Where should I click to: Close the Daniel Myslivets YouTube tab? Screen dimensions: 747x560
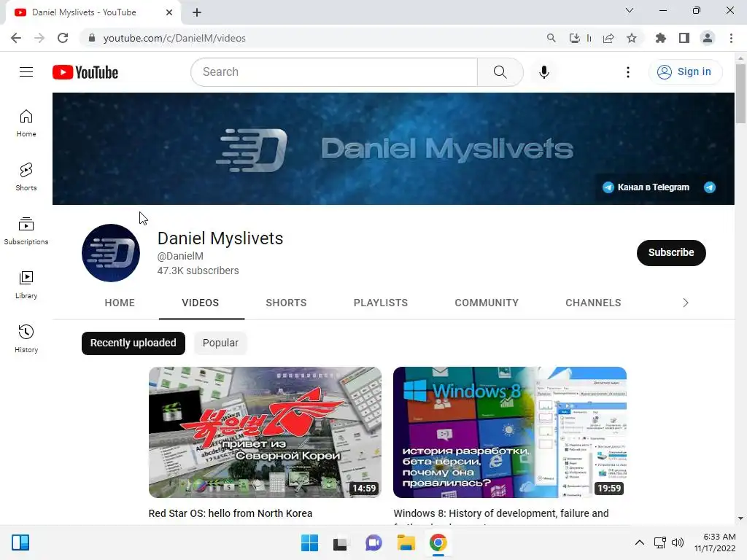[169, 12]
